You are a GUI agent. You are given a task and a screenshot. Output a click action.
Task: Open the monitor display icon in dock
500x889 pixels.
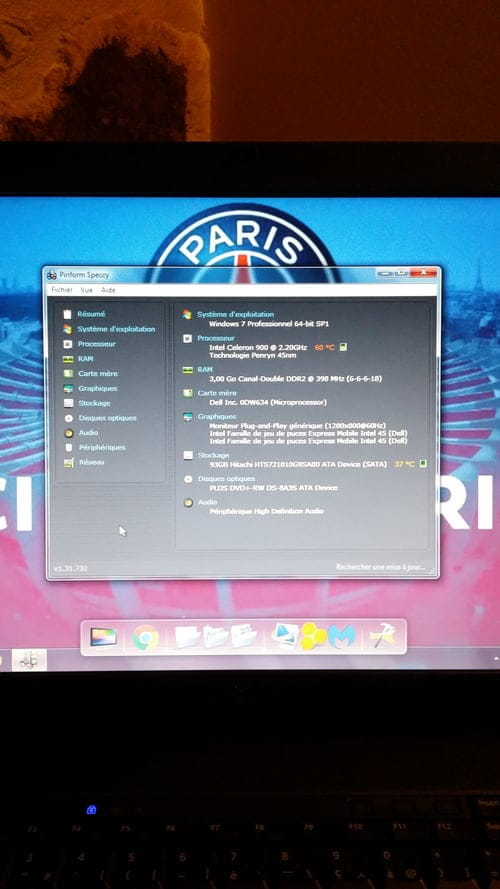(104, 637)
